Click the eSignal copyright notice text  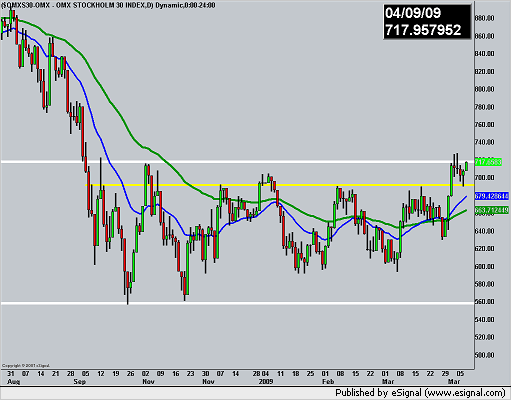[x=26, y=366]
